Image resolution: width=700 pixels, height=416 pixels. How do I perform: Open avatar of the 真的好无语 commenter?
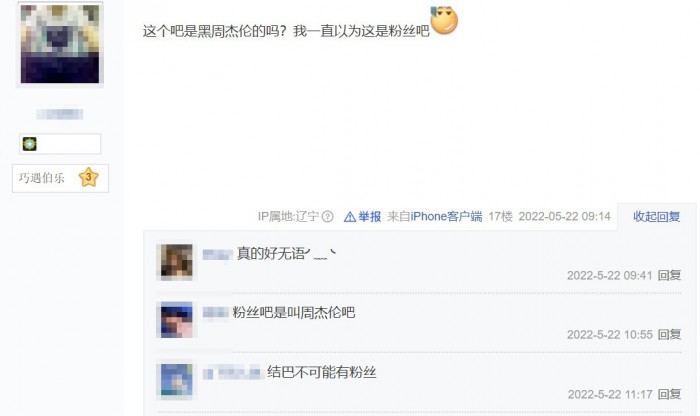[176, 262]
